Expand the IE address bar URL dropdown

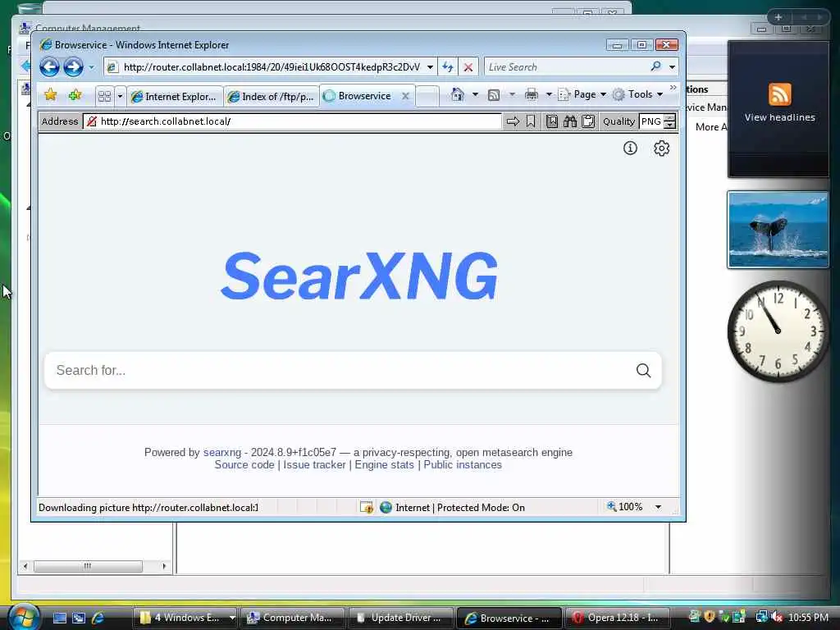tap(430, 67)
